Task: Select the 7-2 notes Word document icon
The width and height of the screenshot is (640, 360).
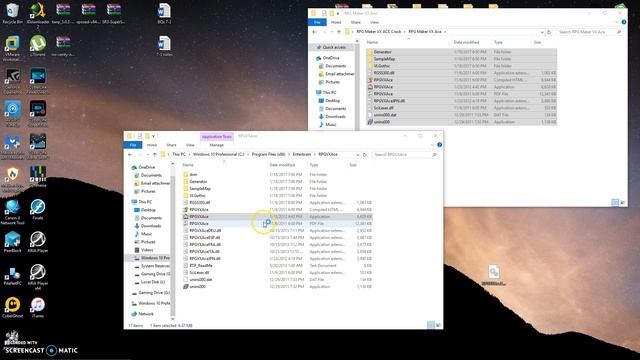Action: (164, 46)
